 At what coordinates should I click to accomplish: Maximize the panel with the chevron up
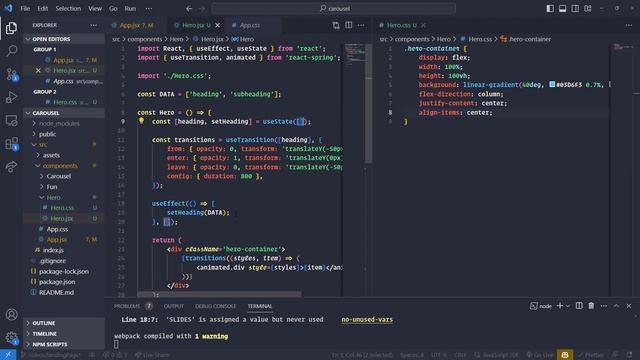click(616, 306)
